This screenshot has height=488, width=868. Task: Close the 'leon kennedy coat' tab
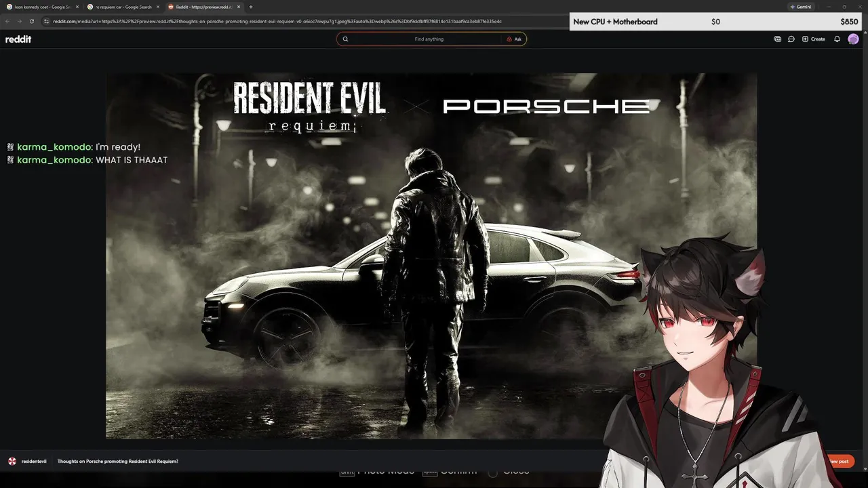point(77,7)
